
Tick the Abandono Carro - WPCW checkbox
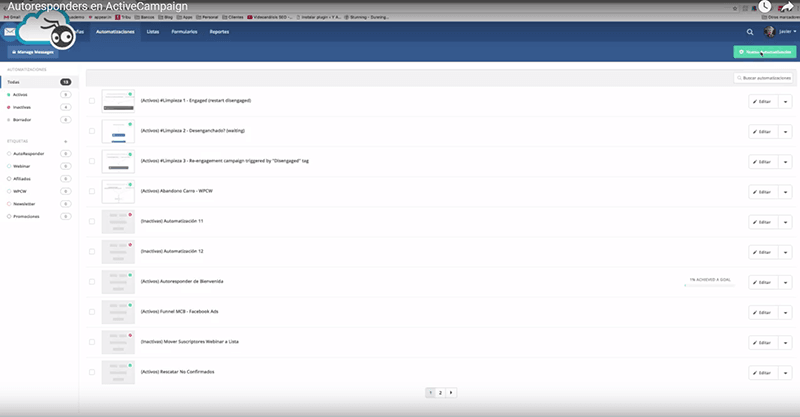click(x=92, y=191)
